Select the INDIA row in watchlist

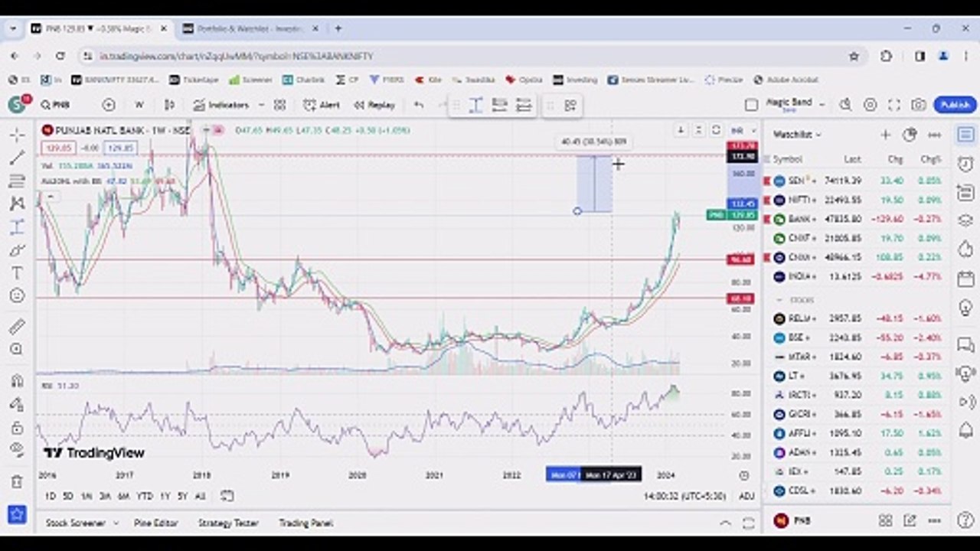coord(857,276)
